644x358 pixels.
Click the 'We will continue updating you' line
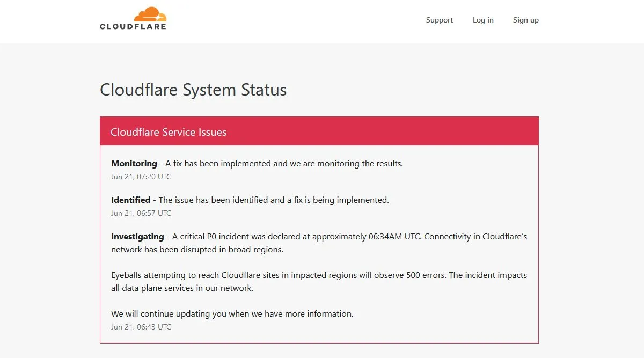pos(232,314)
